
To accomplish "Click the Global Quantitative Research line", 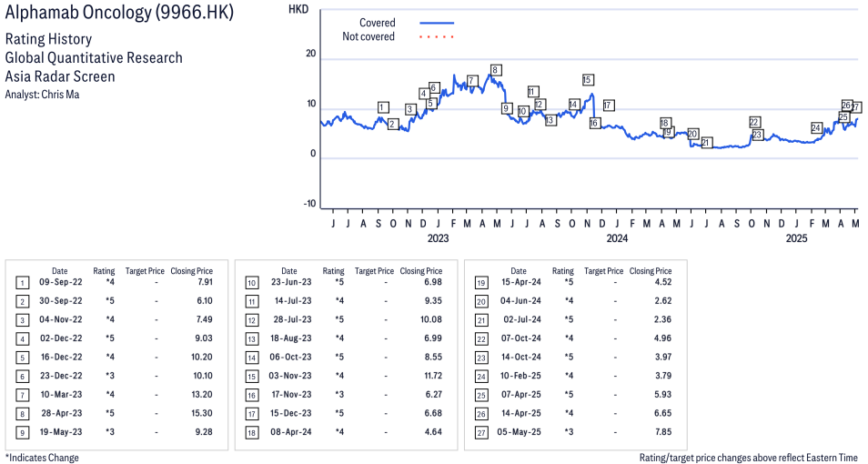I will (x=94, y=57).
